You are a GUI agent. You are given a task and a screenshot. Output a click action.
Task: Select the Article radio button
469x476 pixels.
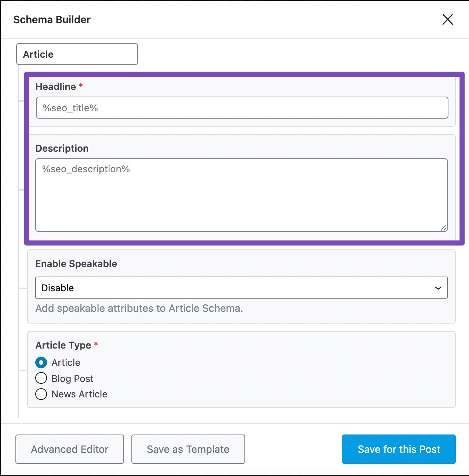pos(41,363)
